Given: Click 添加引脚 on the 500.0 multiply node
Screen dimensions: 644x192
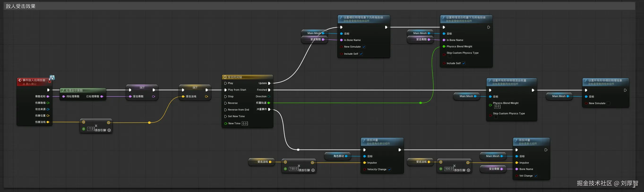Looking at the screenshot, I should click(x=462, y=170).
